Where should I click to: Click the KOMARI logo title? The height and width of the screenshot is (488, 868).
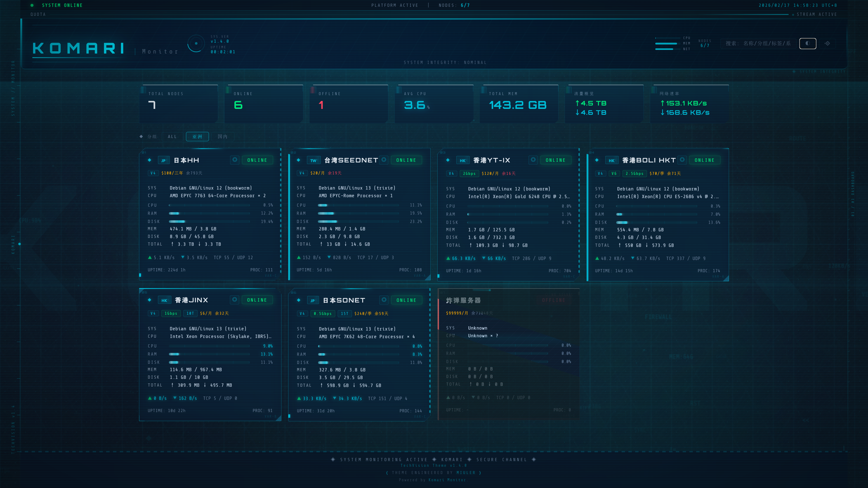[x=78, y=48]
